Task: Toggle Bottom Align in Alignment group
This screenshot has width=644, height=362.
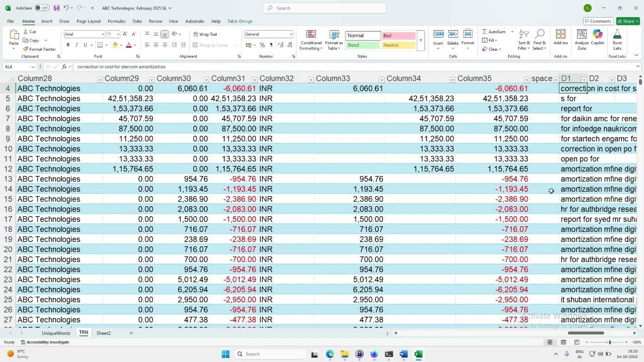Action: point(165,34)
